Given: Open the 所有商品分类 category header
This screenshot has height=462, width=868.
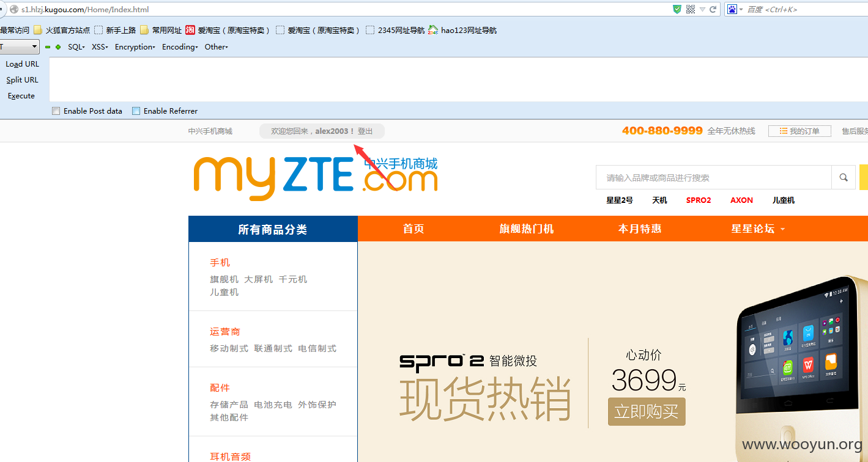Looking at the screenshot, I should click(x=273, y=229).
